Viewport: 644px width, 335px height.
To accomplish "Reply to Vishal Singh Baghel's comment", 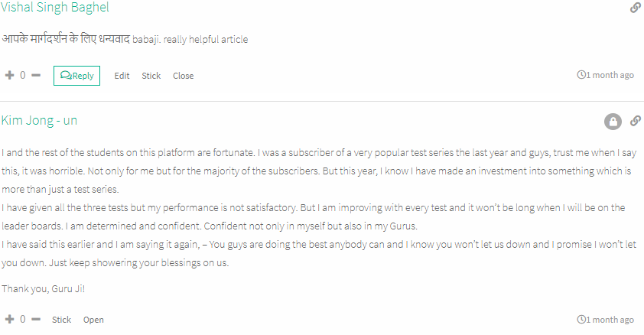I will pos(76,76).
